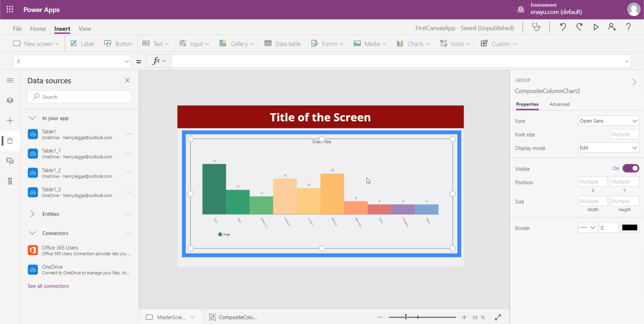Open more options for Table1_3

point(128,192)
